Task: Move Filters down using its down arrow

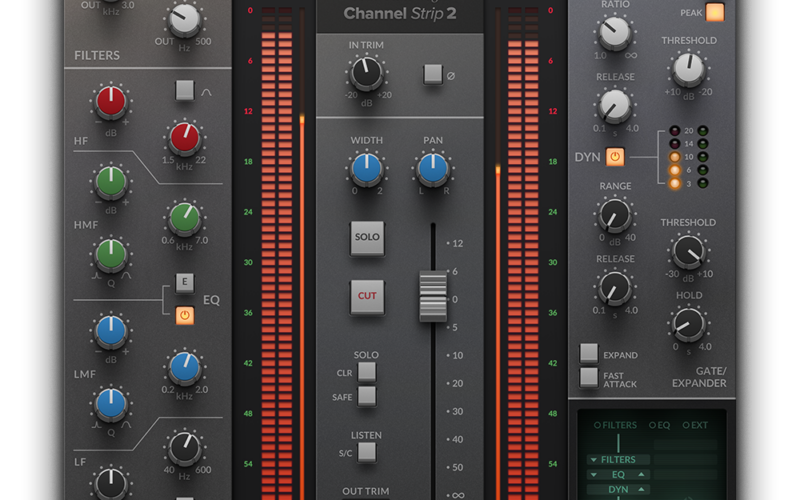Action: coord(592,459)
